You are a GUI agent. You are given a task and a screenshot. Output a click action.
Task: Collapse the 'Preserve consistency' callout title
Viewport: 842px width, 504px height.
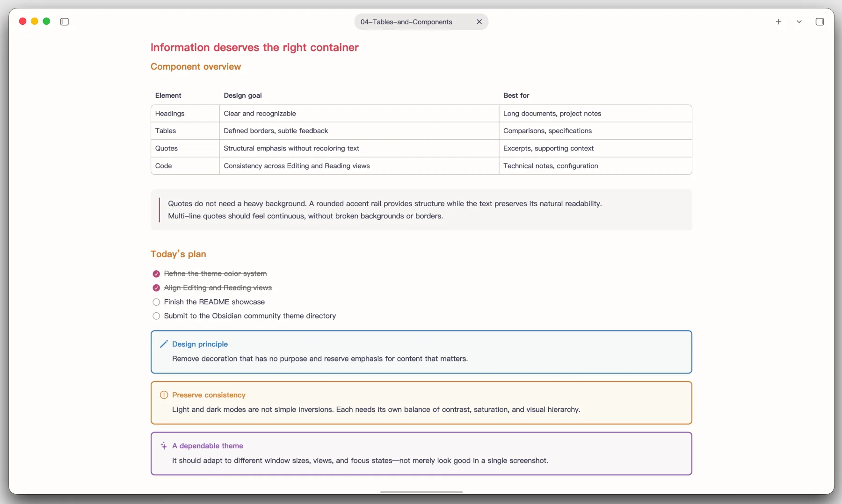[x=209, y=395]
